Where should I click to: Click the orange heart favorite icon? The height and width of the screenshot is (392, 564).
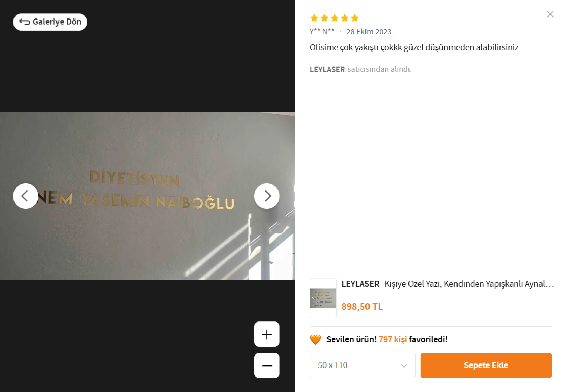pos(316,339)
